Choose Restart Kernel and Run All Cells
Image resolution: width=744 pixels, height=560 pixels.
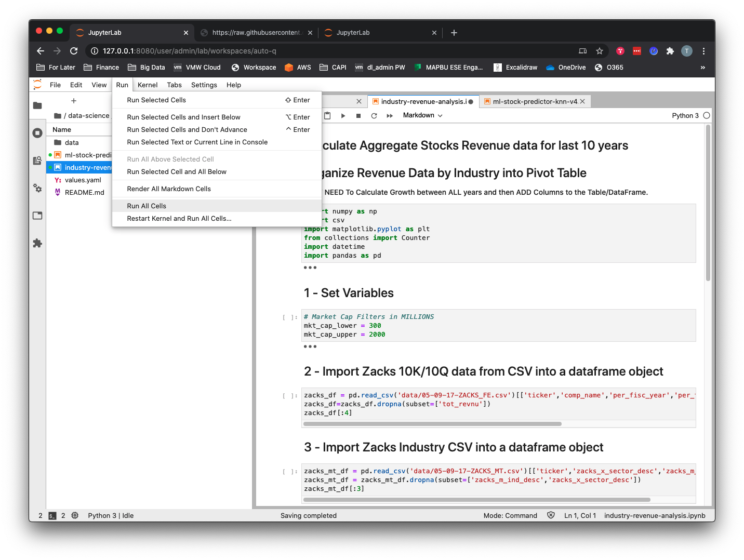pyautogui.click(x=179, y=219)
